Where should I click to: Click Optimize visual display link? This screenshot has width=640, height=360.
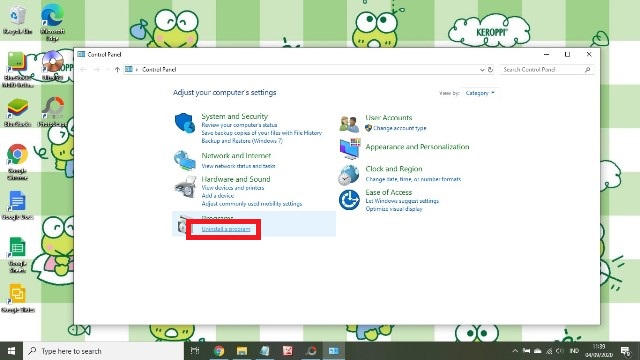pos(394,209)
